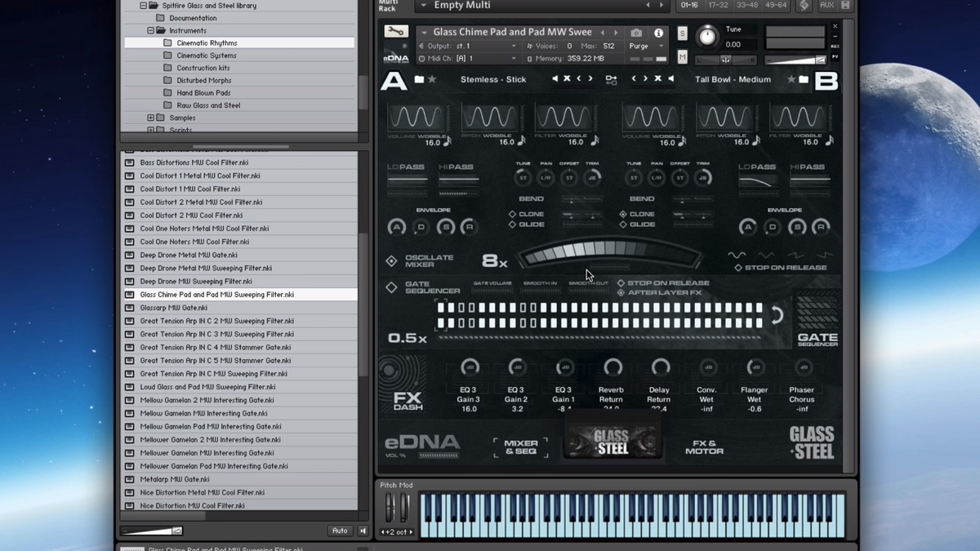Viewport: 980px width, 551px height.
Task: Select the sine wave oscillator shape
Action: pos(737,255)
